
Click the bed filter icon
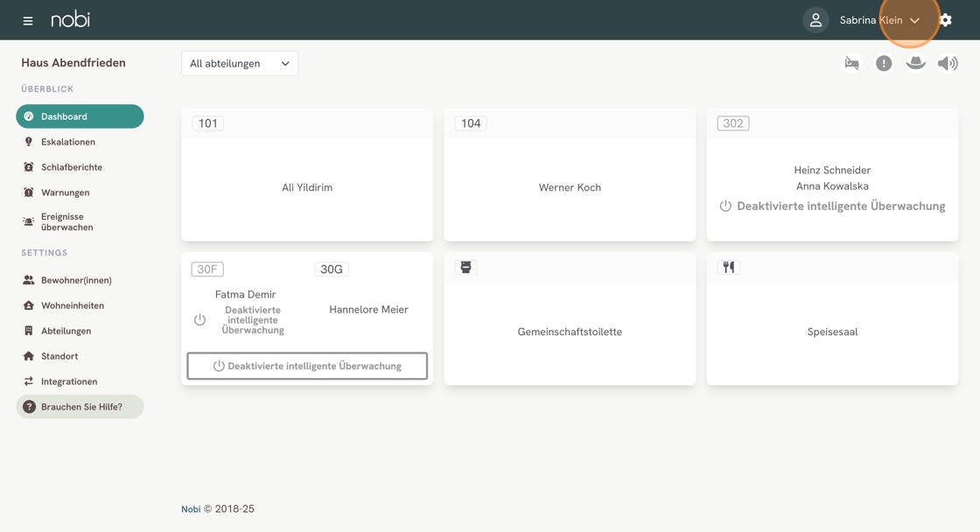click(x=851, y=63)
